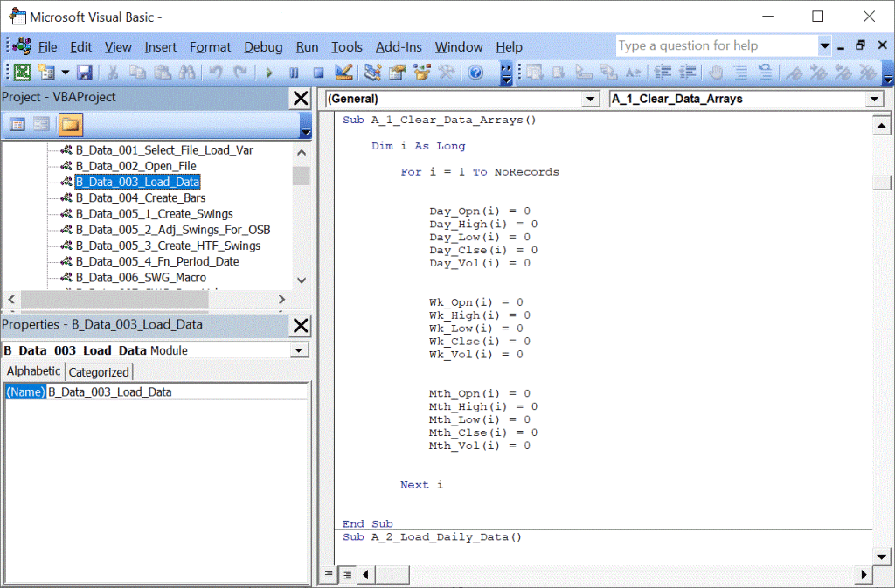Open the Add-Ins menu

coord(399,47)
